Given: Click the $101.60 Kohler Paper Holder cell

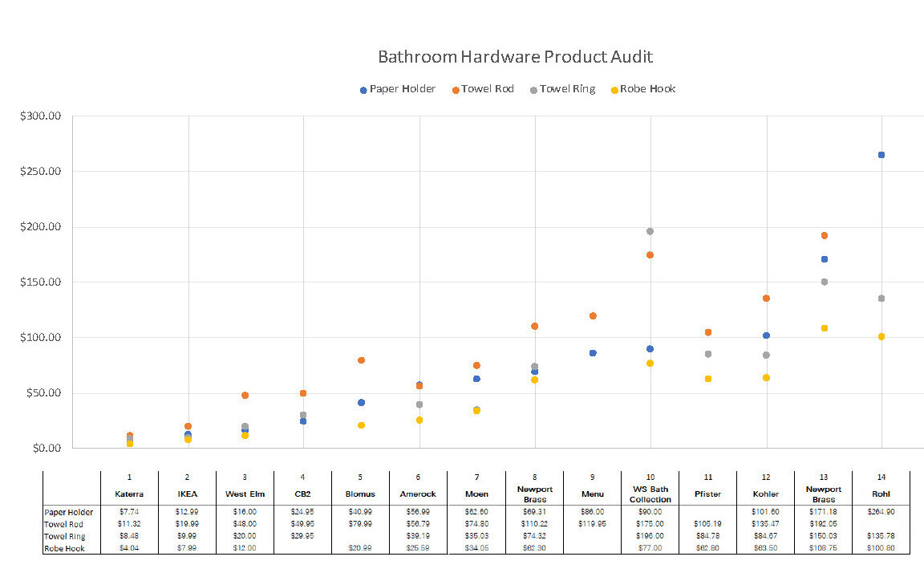Looking at the screenshot, I should (765, 512).
